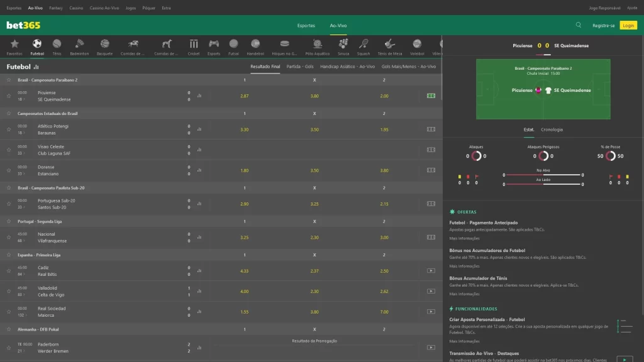Image resolution: width=644 pixels, height=362 pixels.
Task: Open stats chart for Picuiense match
Action: (x=199, y=96)
